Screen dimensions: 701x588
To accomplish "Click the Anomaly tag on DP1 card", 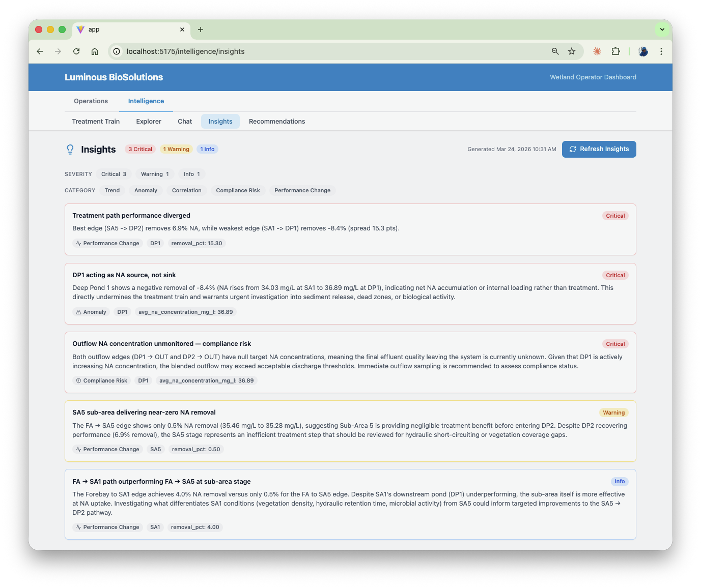I will point(91,312).
